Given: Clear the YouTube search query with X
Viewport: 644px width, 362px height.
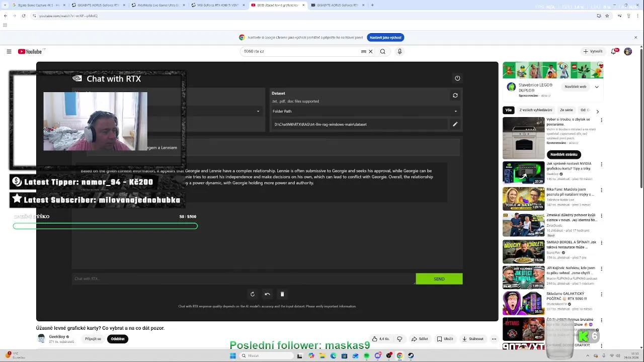Looking at the screenshot, I should pos(371,51).
